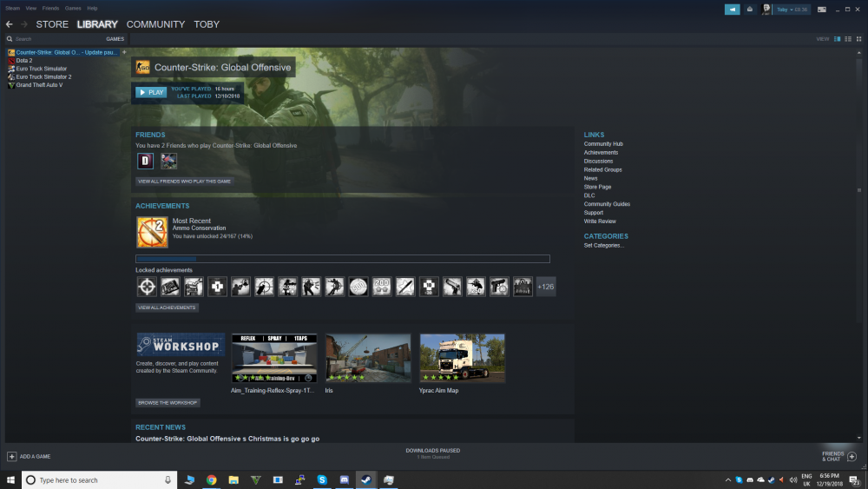
Task: Click the library Search field
Action: (56, 39)
